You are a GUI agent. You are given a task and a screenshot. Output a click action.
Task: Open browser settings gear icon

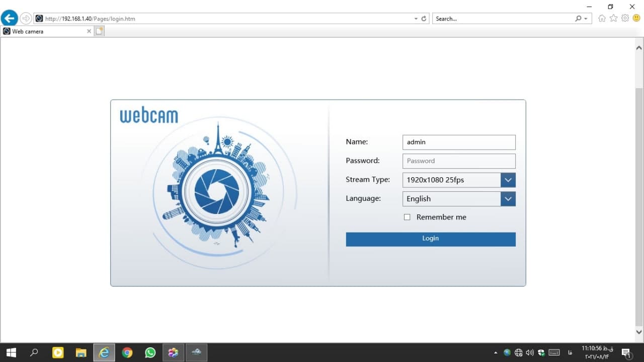(625, 19)
